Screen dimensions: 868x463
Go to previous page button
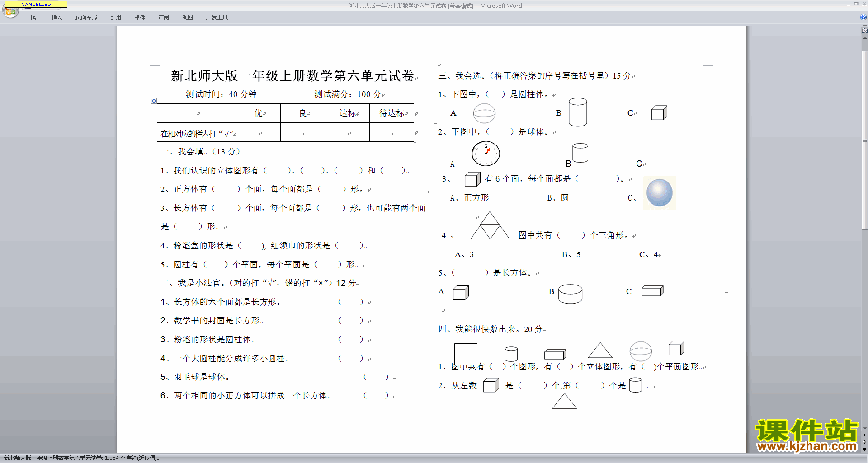click(x=865, y=435)
